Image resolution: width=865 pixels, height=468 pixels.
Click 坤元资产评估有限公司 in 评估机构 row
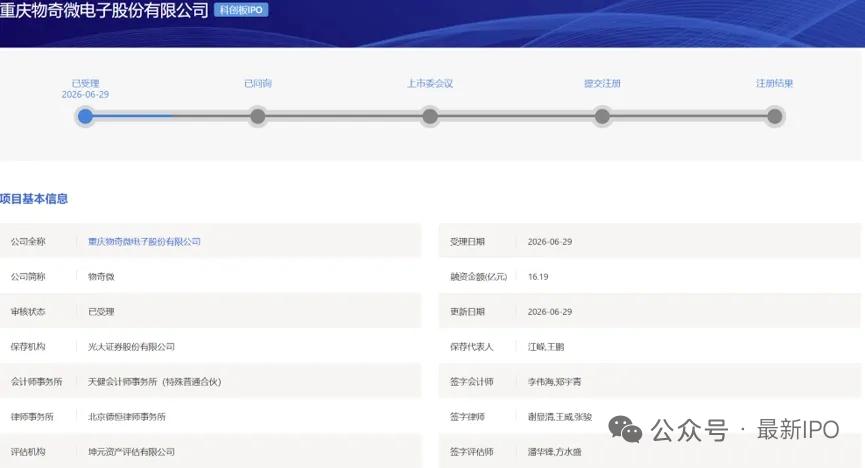131,452
